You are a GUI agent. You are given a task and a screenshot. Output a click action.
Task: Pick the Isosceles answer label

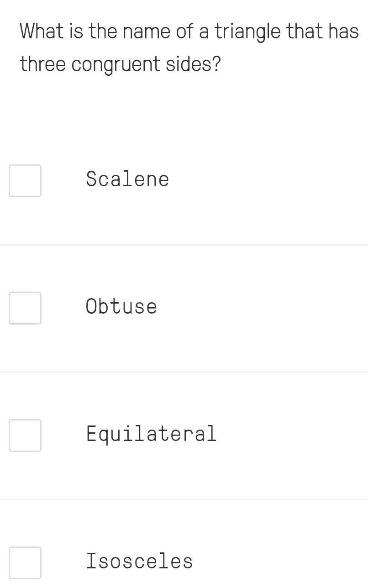click(140, 561)
